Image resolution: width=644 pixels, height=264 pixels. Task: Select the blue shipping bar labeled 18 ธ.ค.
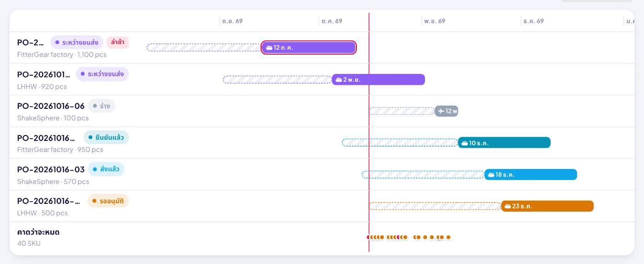point(531,174)
